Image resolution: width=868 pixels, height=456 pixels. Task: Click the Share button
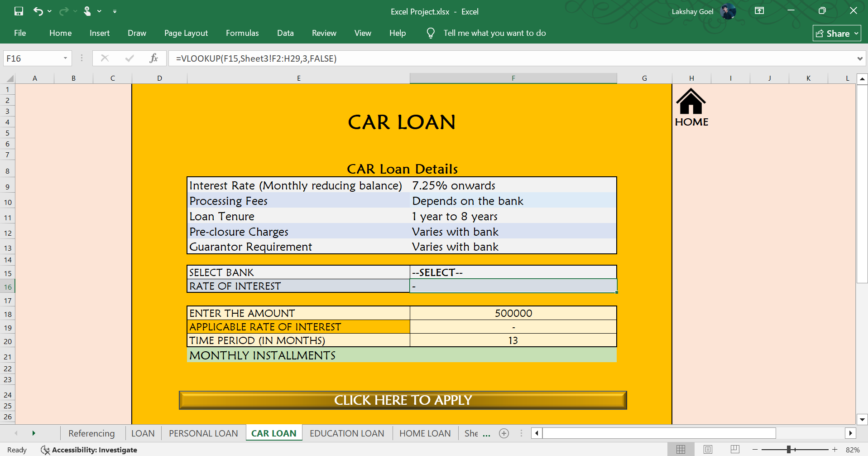click(x=837, y=34)
